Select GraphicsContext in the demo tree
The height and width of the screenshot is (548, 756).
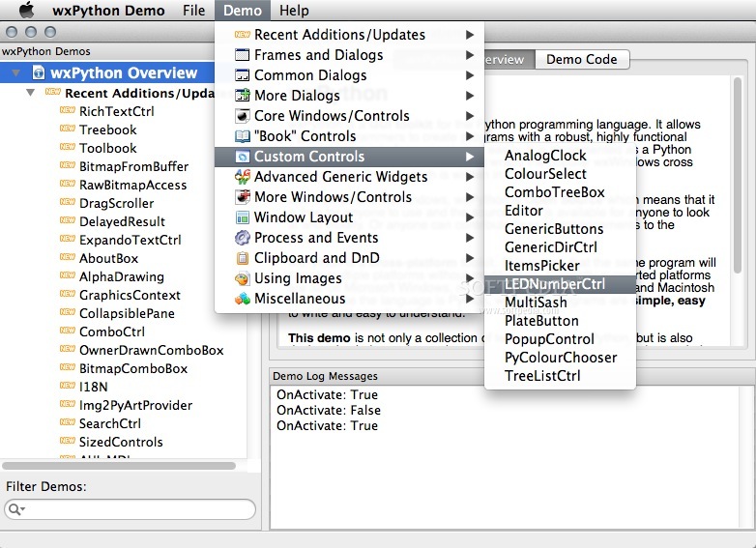[130, 295]
